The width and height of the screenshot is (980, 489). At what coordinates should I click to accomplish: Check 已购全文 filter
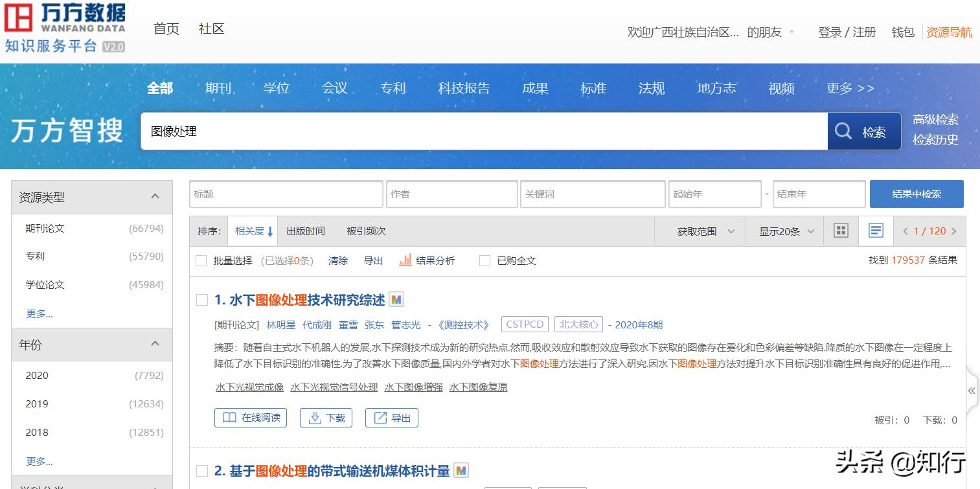[x=484, y=260]
